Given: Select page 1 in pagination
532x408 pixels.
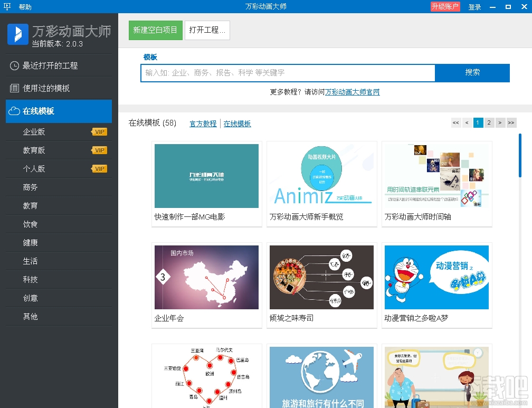Looking at the screenshot, I should pos(478,122).
